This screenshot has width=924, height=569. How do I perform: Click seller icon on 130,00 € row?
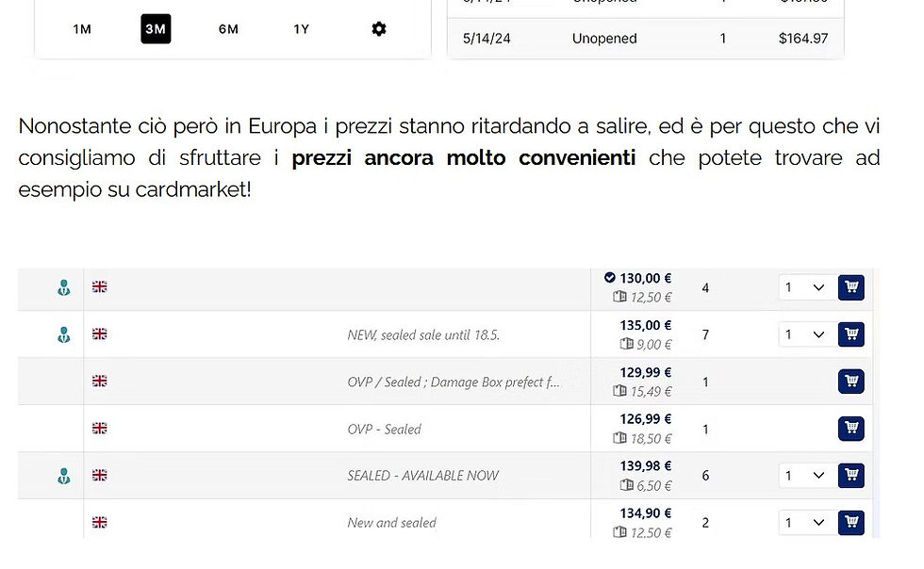[63, 287]
